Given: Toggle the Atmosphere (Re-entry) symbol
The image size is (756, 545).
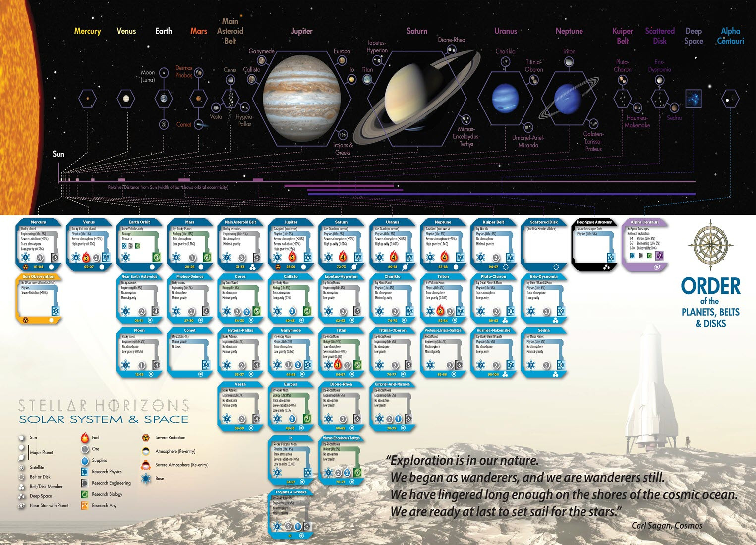Looking at the screenshot, I should pyautogui.click(x=146, y=451).
